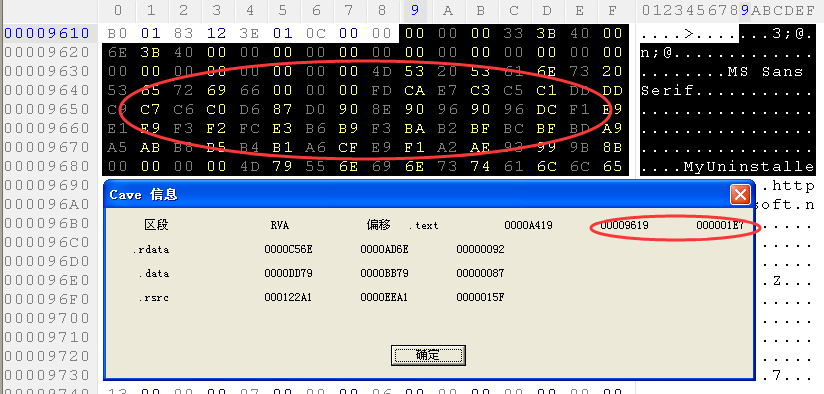Click ASCII text 'MS Sans' in text pane
Image resolution: width=824 pixels, height=394 pixels.
point(766,72)
